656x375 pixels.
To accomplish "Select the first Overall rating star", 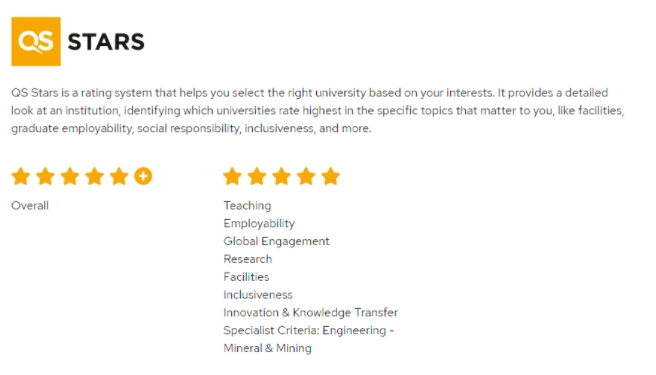I will (20, 176).
